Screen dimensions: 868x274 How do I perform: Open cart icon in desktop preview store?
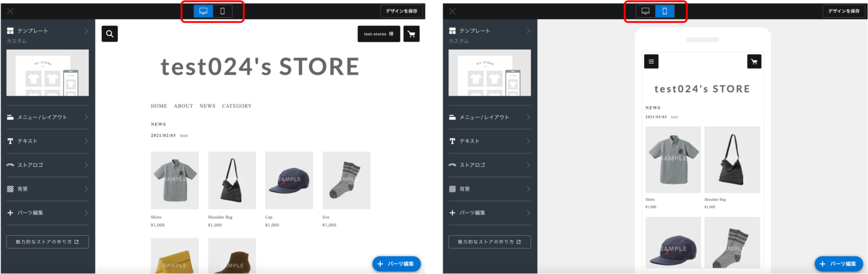pyautogui.click(x=411, y=34)
